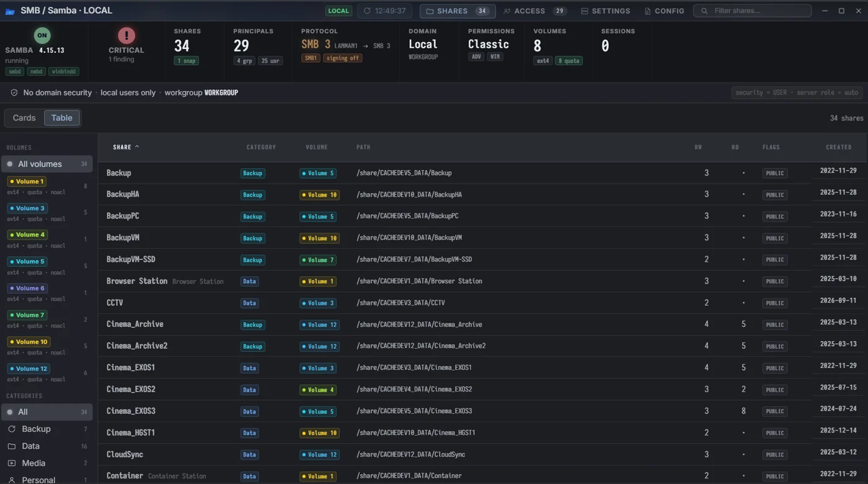Click the Backup tag on Cinema_Archive2 row
The width and height of the screenshot is (868, 484).
[x=252, y=346]
